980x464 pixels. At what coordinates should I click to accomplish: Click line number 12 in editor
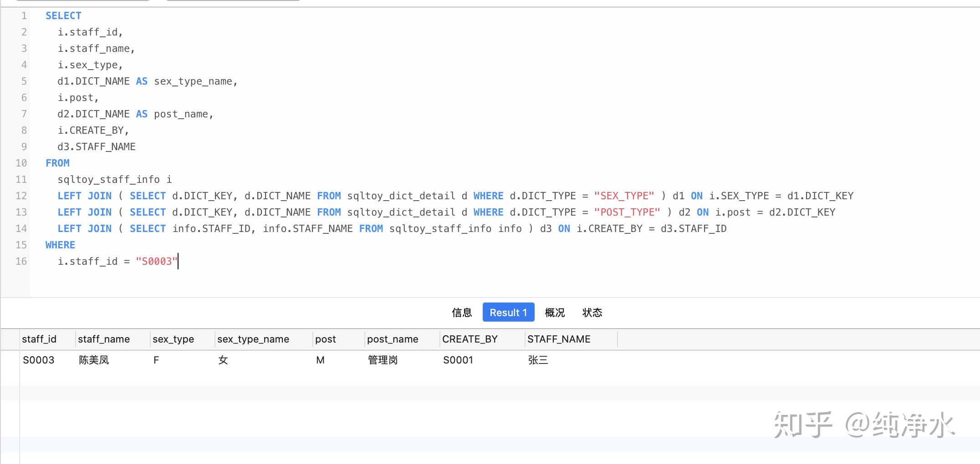point(20,196)
